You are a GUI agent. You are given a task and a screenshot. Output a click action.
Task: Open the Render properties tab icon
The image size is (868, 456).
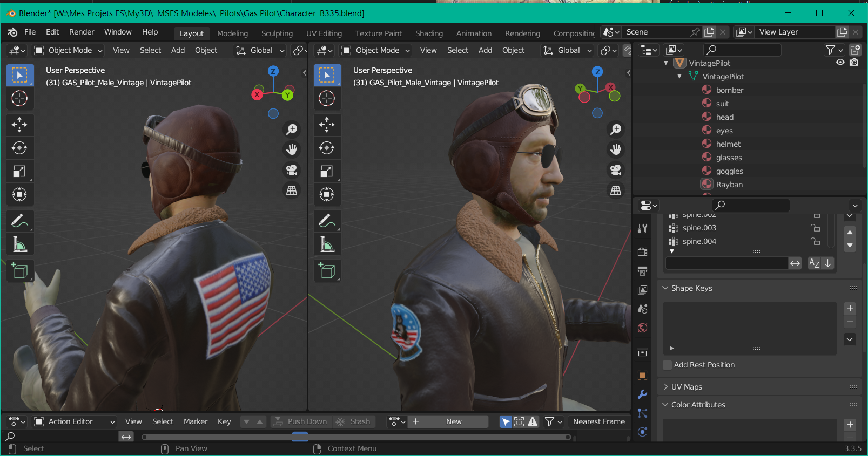(x=642, y=252)
